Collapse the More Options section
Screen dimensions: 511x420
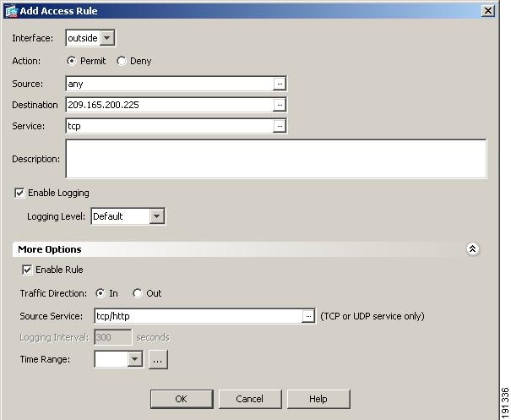[472, 249]
